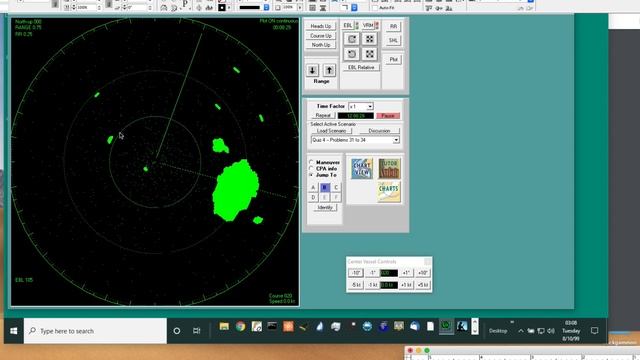640x360 pixels.
Task: Click the active radar app taskbar icon
Action: point(446,327)
